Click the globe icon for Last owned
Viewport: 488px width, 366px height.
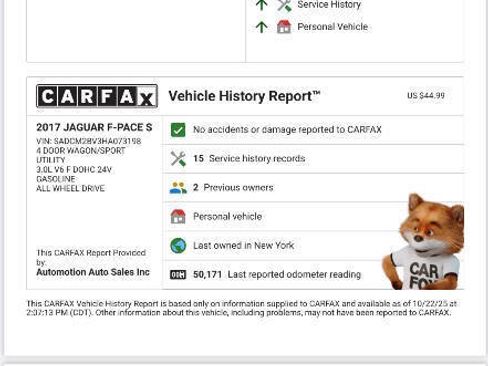point(178,246)
